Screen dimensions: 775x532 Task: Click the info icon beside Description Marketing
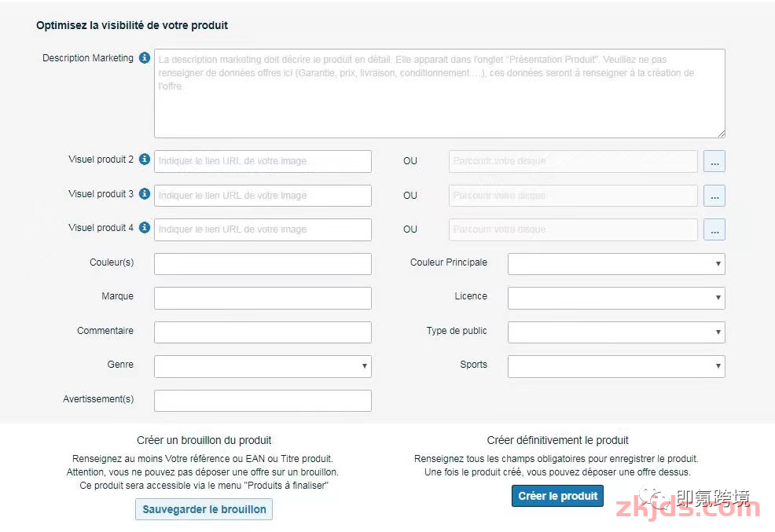pos(145,58)
